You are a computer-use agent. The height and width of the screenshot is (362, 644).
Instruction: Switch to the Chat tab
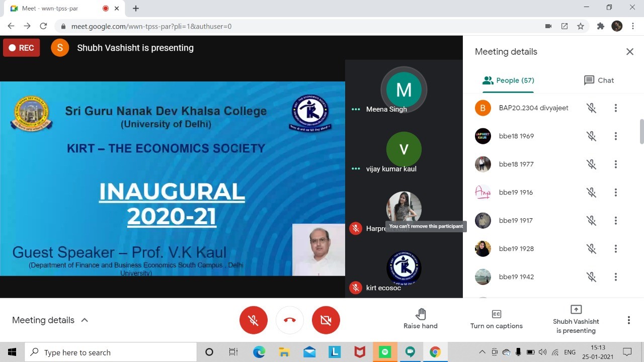[599, 80]
